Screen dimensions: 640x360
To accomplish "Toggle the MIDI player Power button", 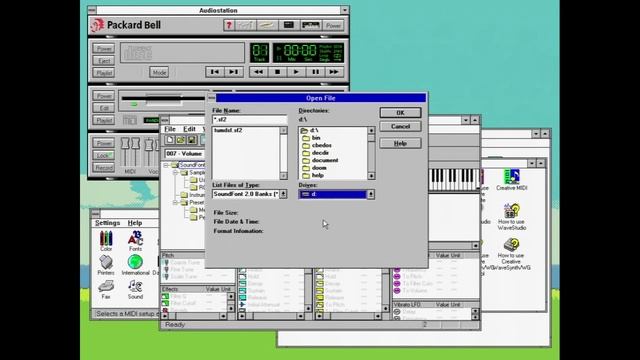I will pos(104,96).
